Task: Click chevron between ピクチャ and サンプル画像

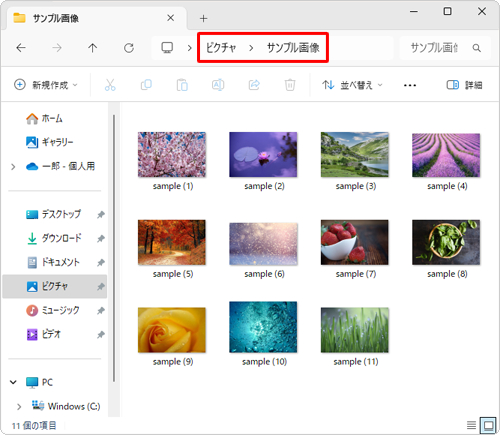Action: click(x=251, y=48)
